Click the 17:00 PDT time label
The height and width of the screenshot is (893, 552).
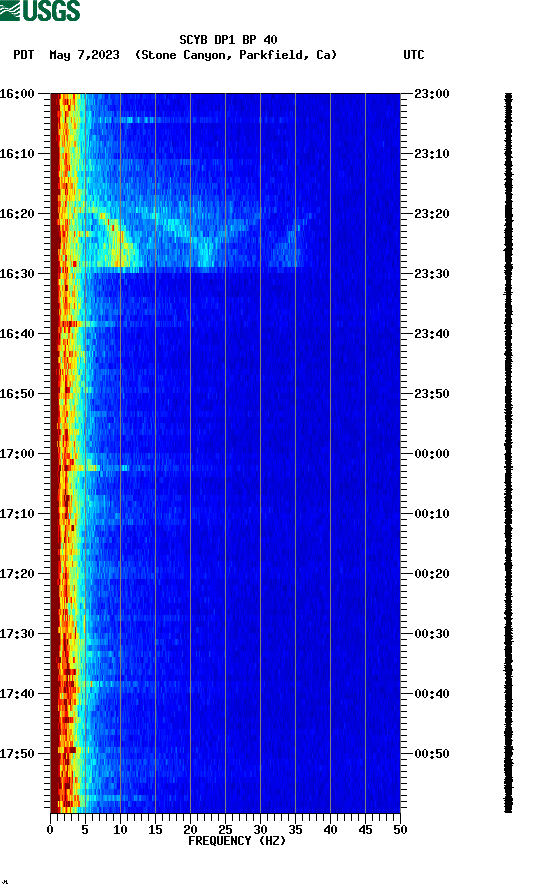click(x=17, y=454)
